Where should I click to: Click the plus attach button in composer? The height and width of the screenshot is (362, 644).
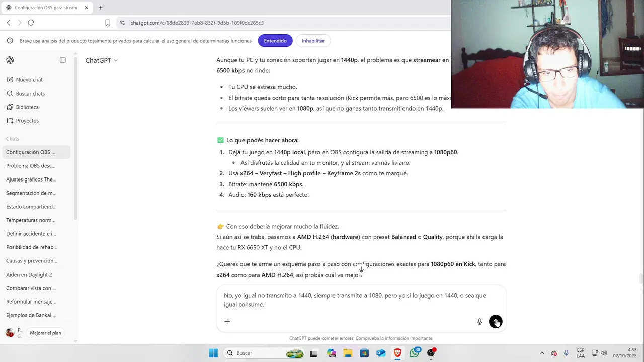click(227, 322)
